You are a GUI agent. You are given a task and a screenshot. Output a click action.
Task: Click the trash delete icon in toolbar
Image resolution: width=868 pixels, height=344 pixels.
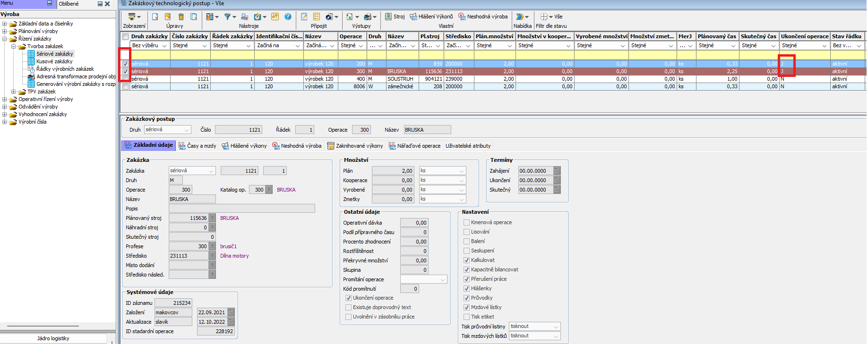click(x=181, y=17)
